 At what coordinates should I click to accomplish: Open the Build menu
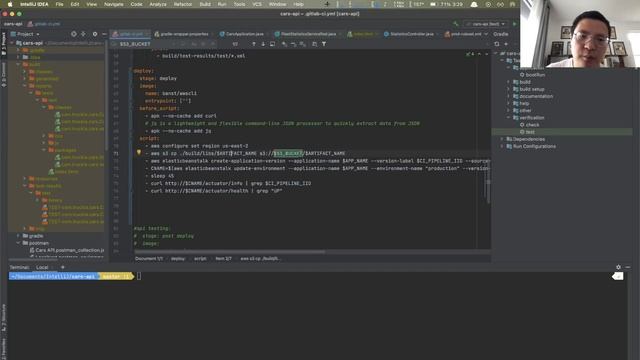tap(205, 4)
